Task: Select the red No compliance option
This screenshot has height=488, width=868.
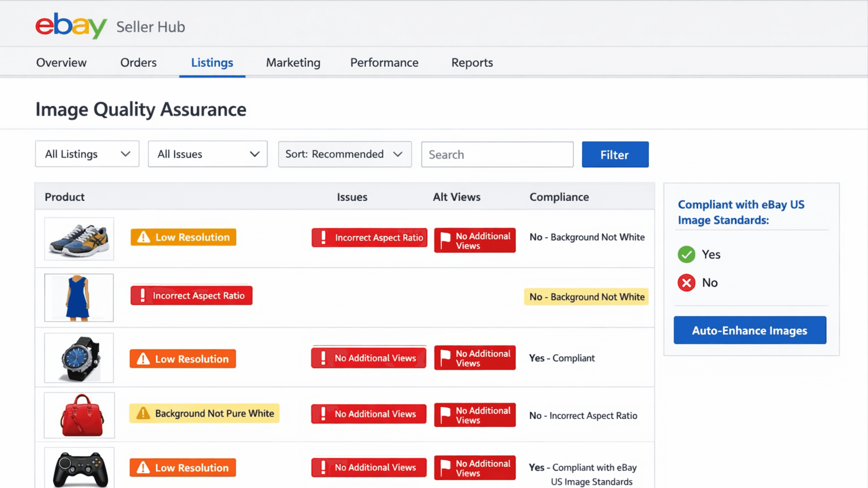Action: 686,283
